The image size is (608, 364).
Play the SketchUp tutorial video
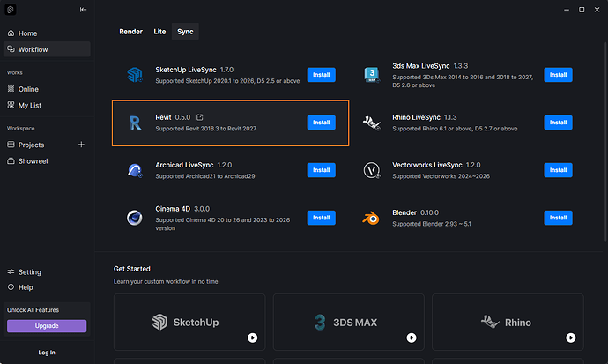[x=252, y=338]
